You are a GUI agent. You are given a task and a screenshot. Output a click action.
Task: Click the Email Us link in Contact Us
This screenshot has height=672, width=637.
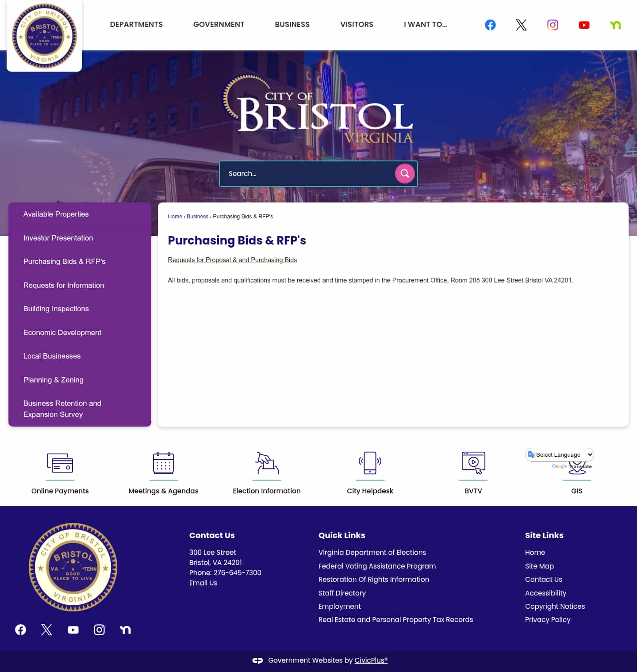tap(203, 583)
